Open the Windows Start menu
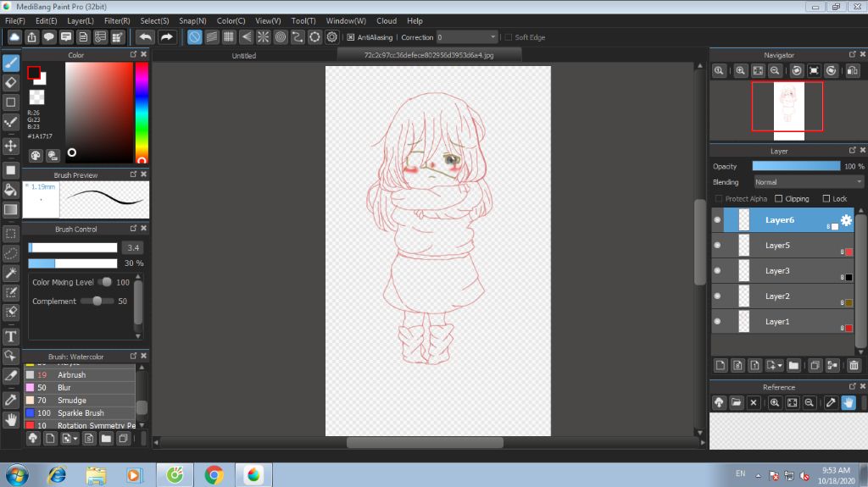 tap(17, 475)
